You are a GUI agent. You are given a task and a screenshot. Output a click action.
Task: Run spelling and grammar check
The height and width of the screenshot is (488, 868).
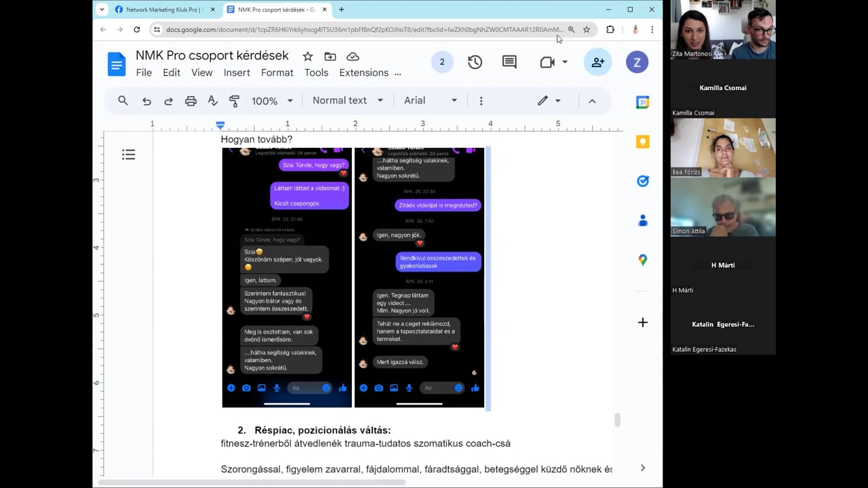pyautogui.click(x=213, y=101)
